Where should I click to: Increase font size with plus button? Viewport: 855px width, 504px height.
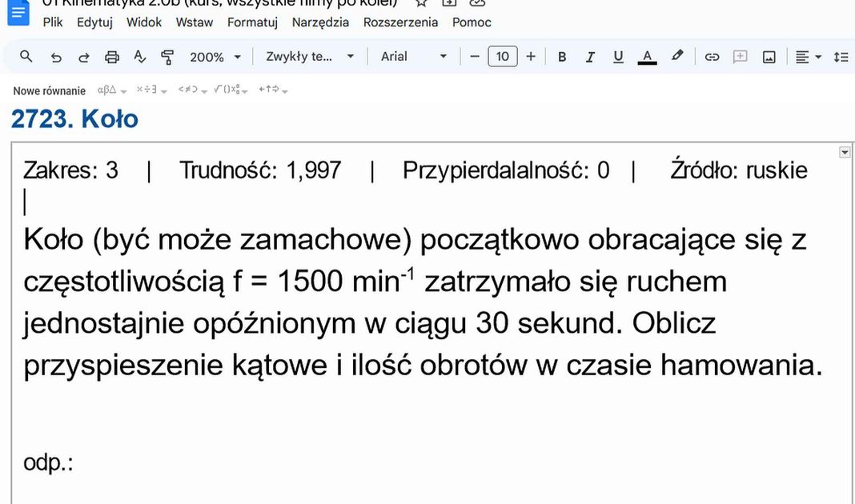coord(531,57)
